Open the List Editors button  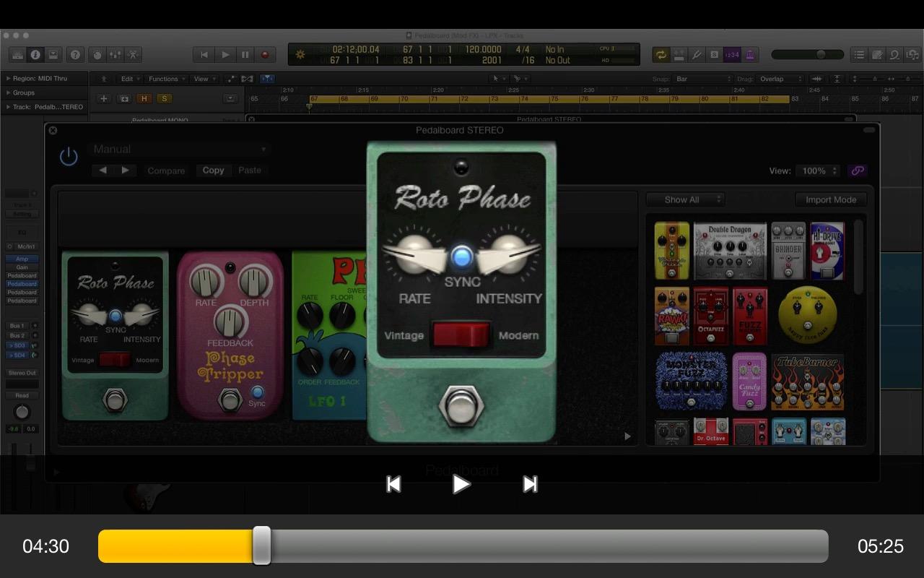(859, 55)
